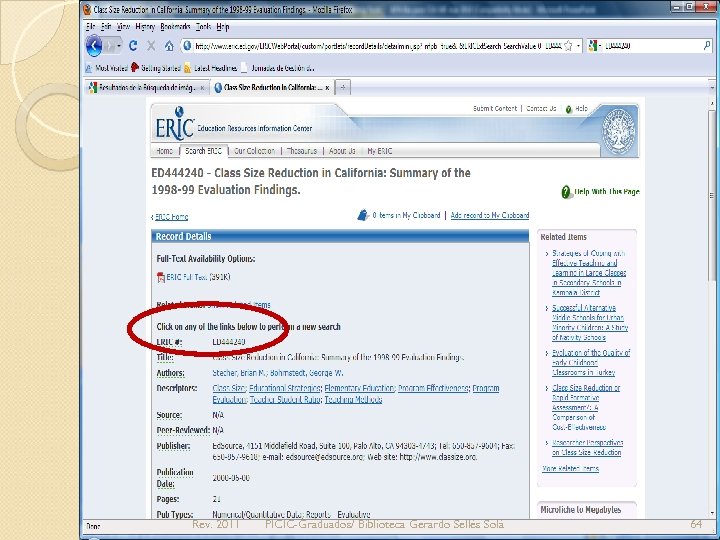The height and width of the screenshot is (540, 720).
Task: Click the Teacher Student Ratio descriptor
Action: click(x=286, y=399)
